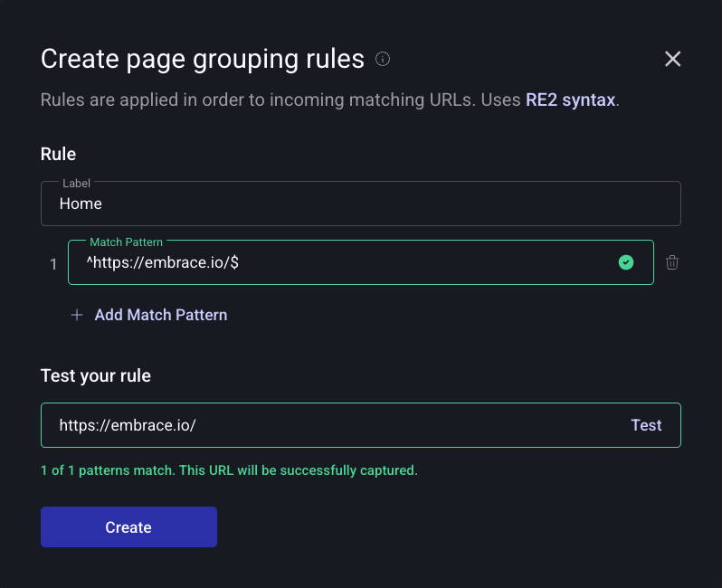Click the Label field containing Home
This screenshot has height=588, width=722.
(360, 204)
